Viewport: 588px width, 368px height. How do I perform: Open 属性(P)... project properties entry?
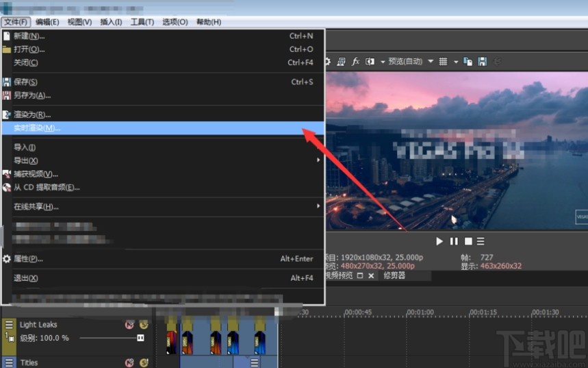coord(163,259)
